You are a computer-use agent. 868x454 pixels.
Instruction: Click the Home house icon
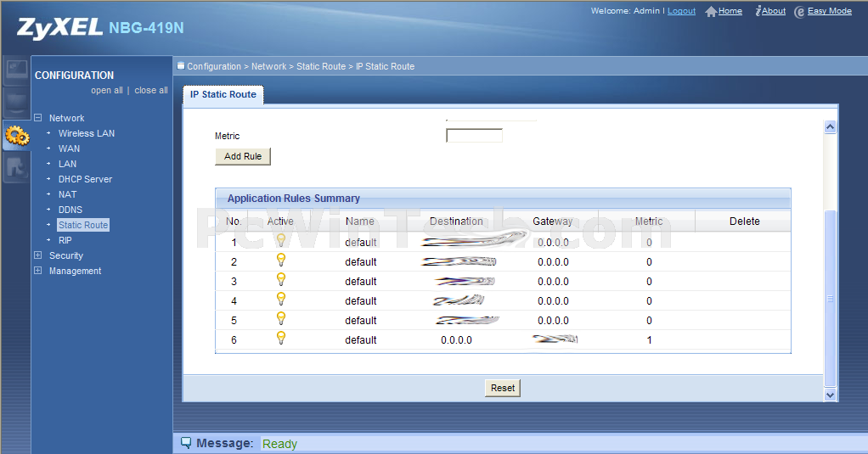pyautogui.click(x=711, y=12)
